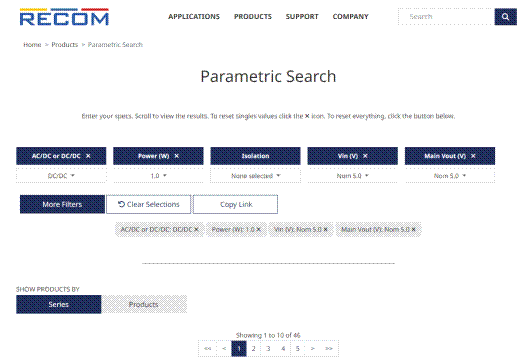Reset AC/DC or DC/DC filter with X icon
528x361 pixels.
[88, 156]
